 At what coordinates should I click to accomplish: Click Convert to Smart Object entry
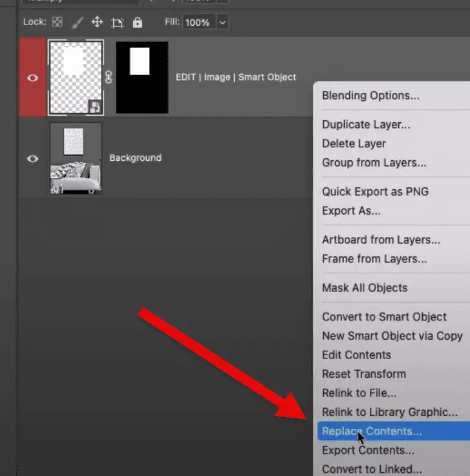[x=384, y=316]
